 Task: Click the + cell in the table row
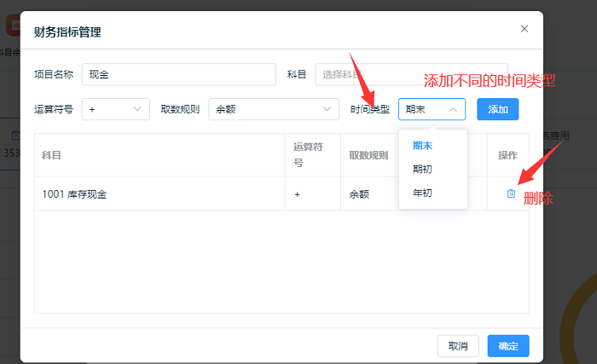(x=298, y=194)
